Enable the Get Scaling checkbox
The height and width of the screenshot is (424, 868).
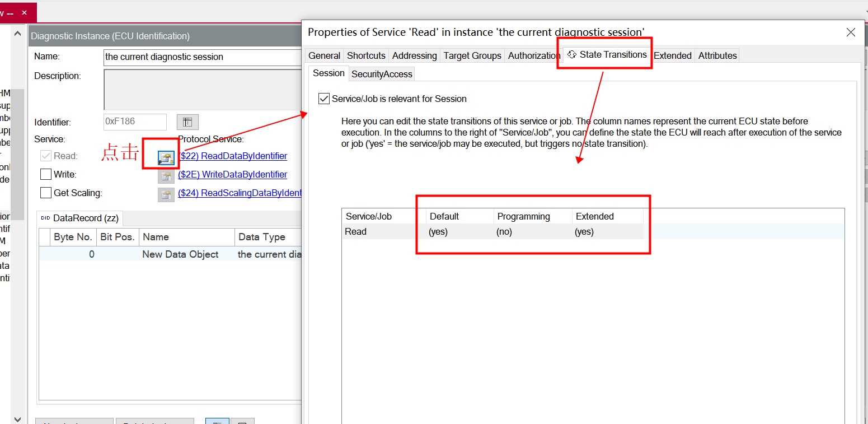(46, 193)
